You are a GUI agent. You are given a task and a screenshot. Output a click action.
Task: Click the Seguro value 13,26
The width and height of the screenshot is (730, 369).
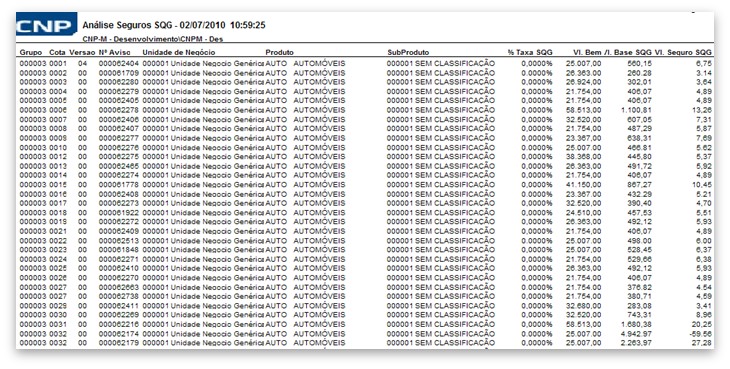coord(702,110)
